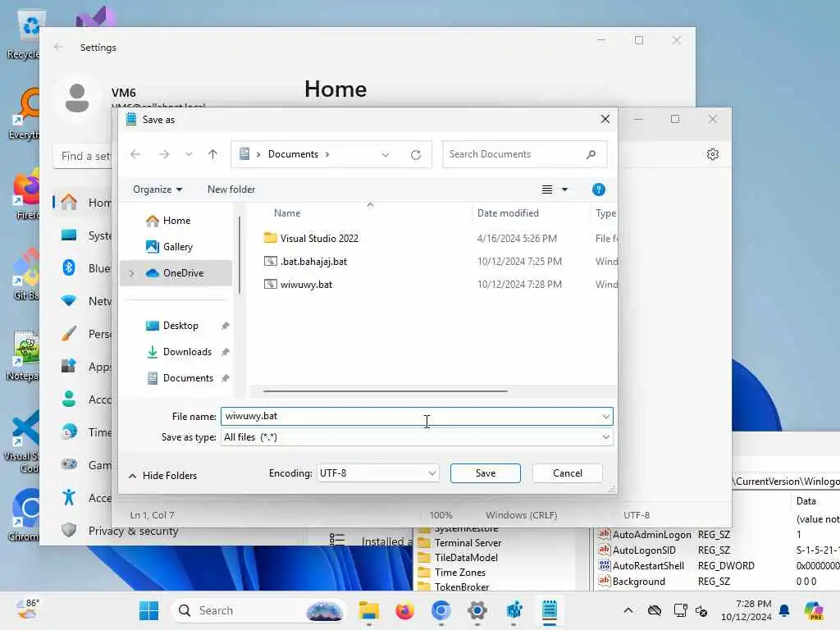This screenshot has width=840, height=630.
Task: Click the 100% zoom in Notepad status bar
Action: pyautogui.click(x=441, y=515)
